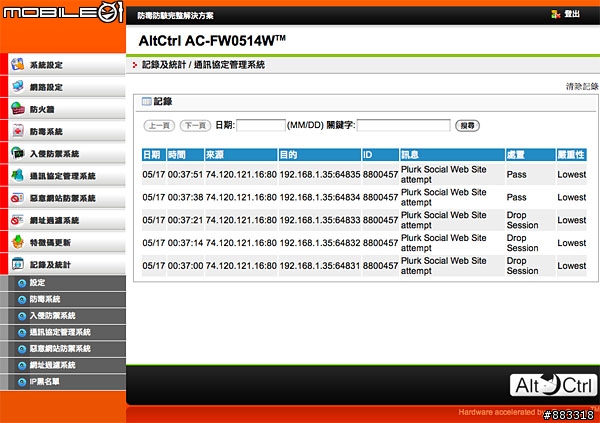Click Lowest cell in 00:37:00 row
Image resolution: width=600 pixels, height=423 pixels.
[x=572, y=266]
